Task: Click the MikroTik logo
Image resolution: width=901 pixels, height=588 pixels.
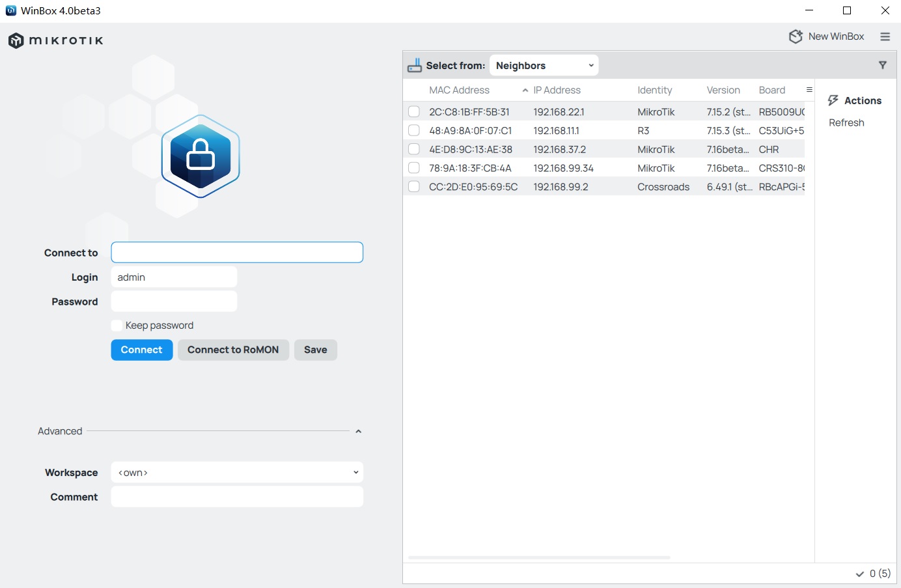Action: pyautogui.click(x=56, y=40)
